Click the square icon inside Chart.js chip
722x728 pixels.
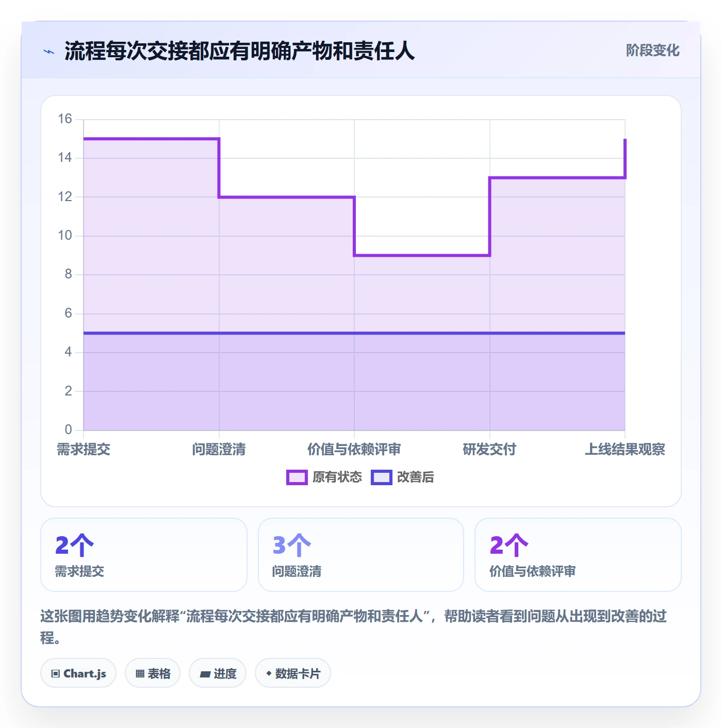coord(56,673)
